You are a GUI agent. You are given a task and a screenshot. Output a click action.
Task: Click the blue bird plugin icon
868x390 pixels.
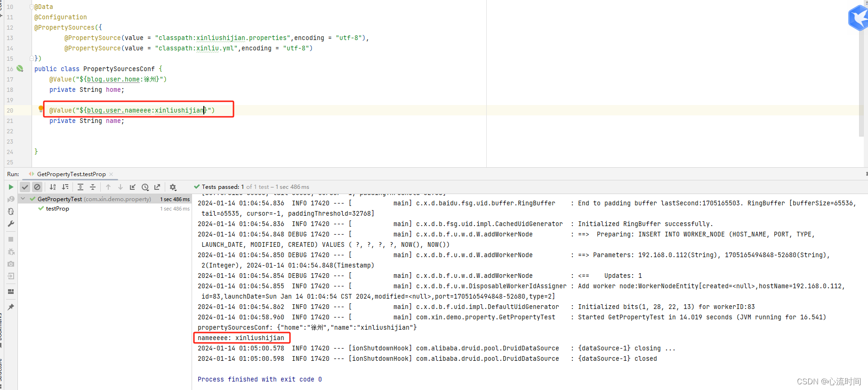859,18
